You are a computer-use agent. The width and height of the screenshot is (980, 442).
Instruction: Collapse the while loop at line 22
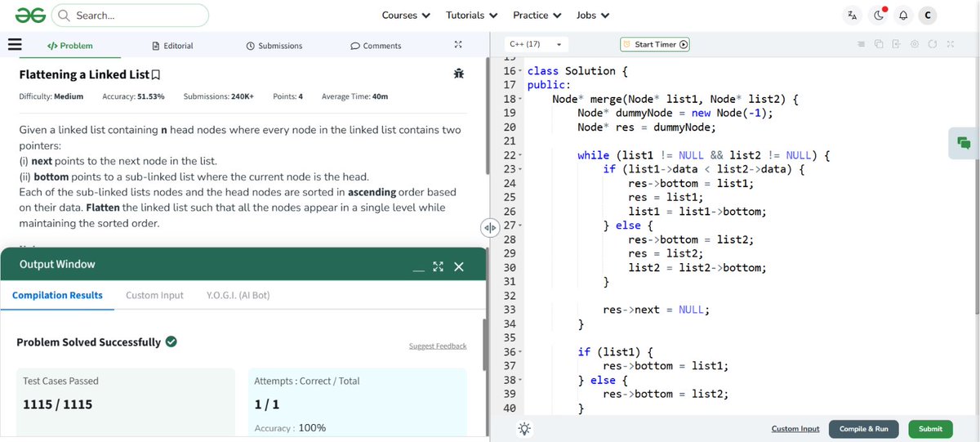coord(520,155)
